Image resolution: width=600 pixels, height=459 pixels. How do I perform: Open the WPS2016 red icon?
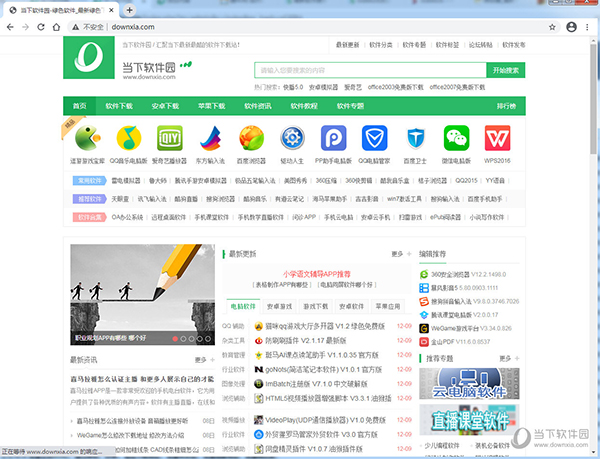[497, 137]
